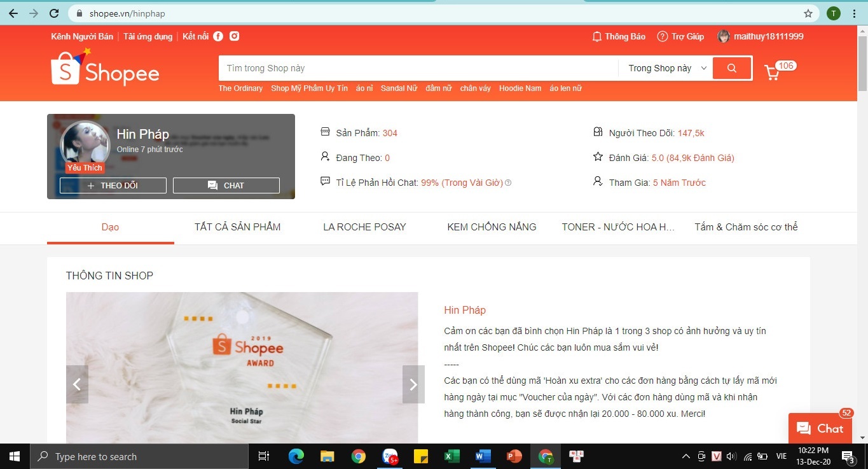Open the Trợ Giúp help page
This screenshot has width=868, height=469.
pyautogui.click(x=680, y=36)
